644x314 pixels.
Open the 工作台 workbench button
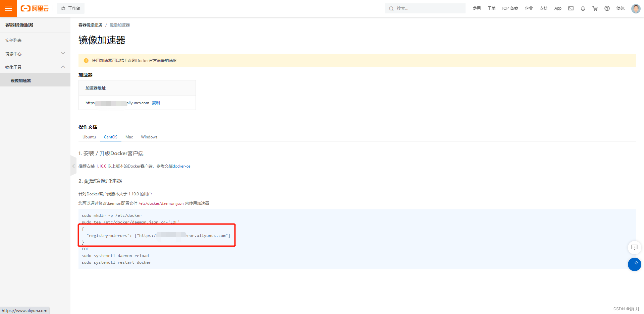pos(71,8)
